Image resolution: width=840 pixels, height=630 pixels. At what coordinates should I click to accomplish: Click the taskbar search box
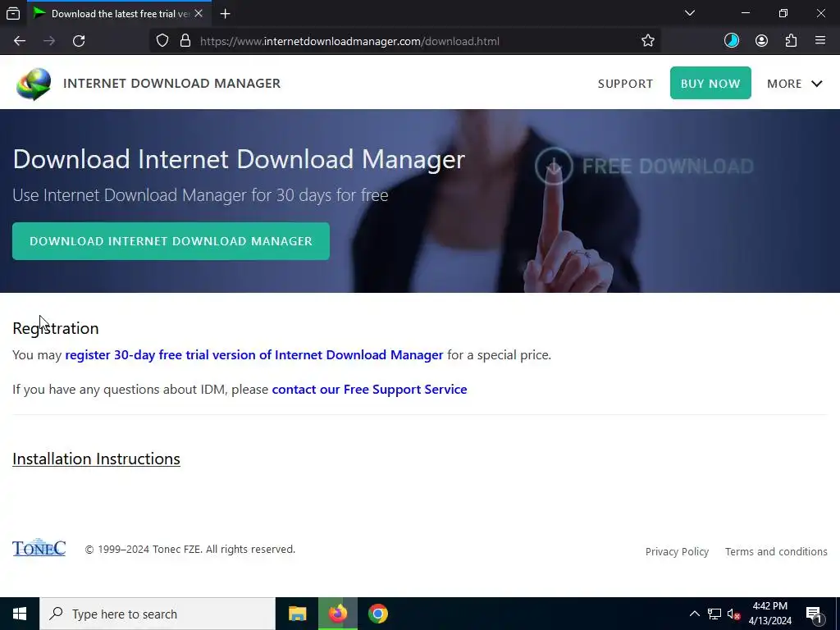157,614
